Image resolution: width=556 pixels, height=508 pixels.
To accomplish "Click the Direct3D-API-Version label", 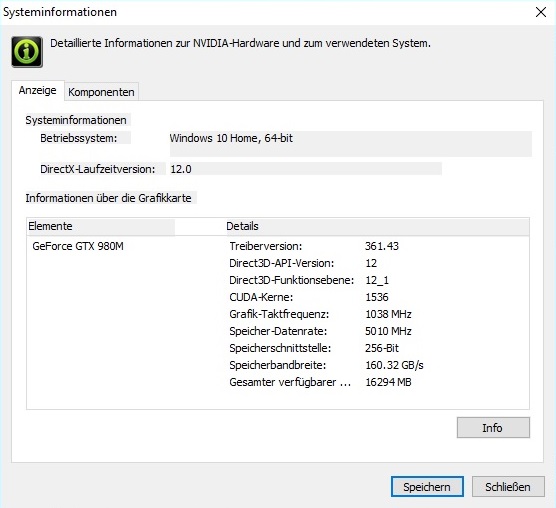I will pos(282,263).
